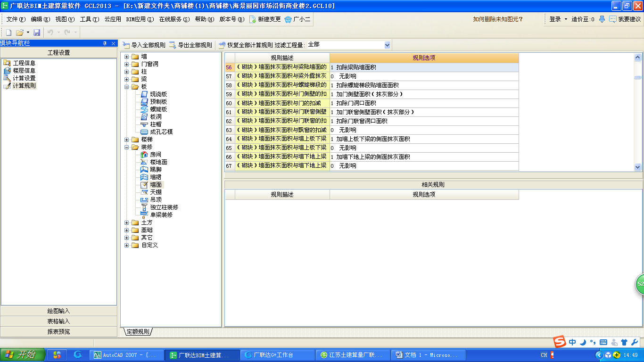Select 独立柱装修 tree node
The height and width of the screenshot is (362, 644).
point(164,207)
